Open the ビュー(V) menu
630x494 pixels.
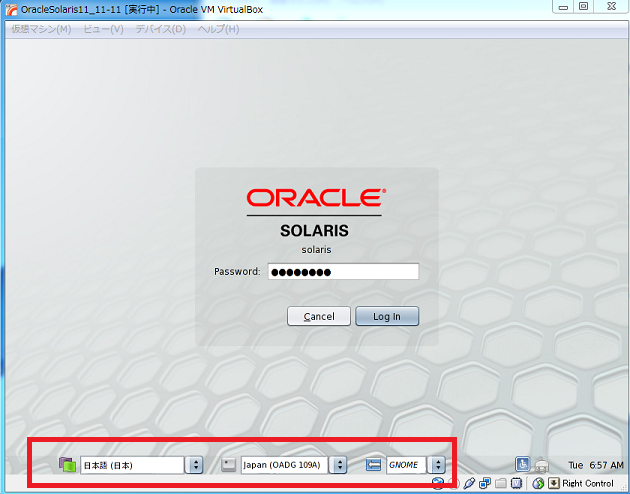tap(103, 29)
